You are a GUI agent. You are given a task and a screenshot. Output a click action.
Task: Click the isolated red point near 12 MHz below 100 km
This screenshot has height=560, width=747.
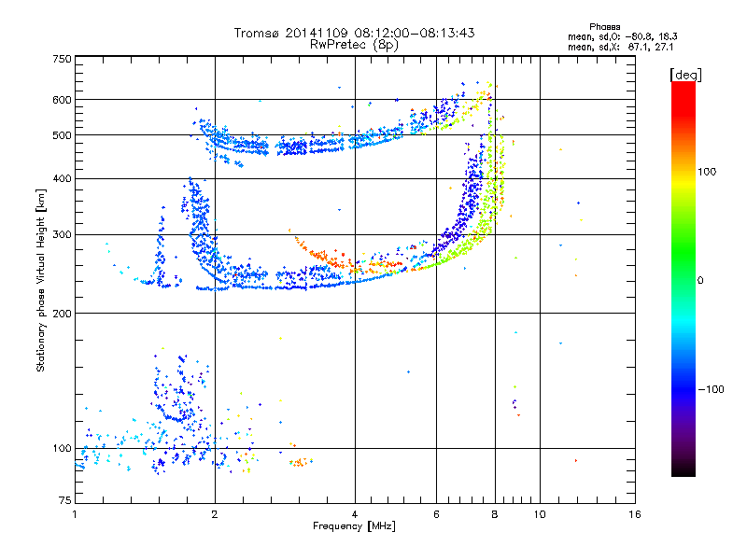click(x=576, y=460)
